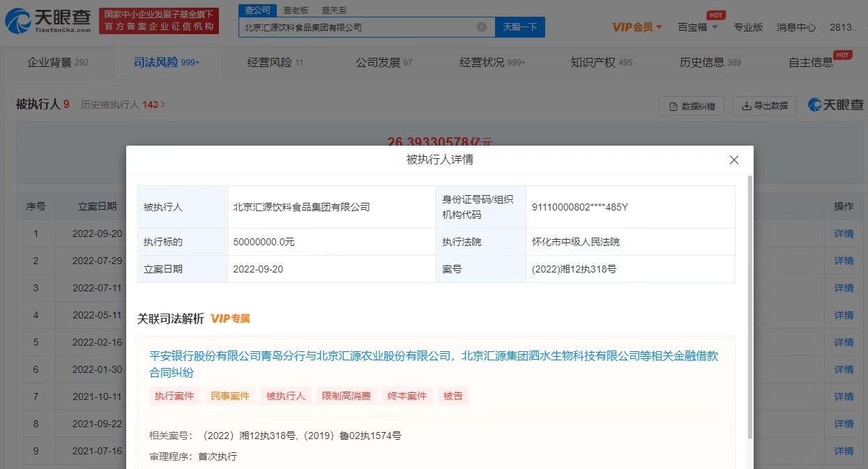Open 详情 for the 2021-09-22 row

click(844, 424)
